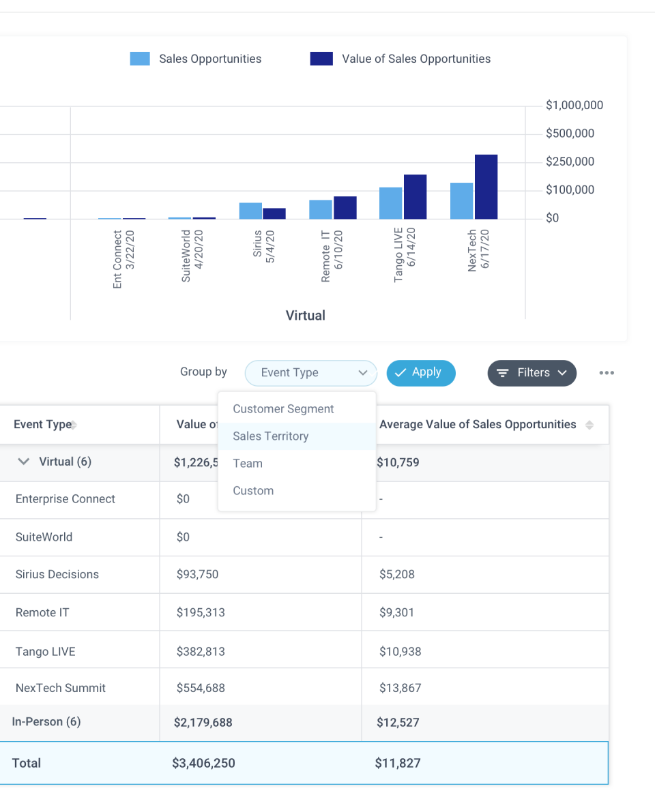655x812 pixels.
Task: Expand the Filters button dropdown chevron
Action: pyautogui.click(x=562, y=373)
